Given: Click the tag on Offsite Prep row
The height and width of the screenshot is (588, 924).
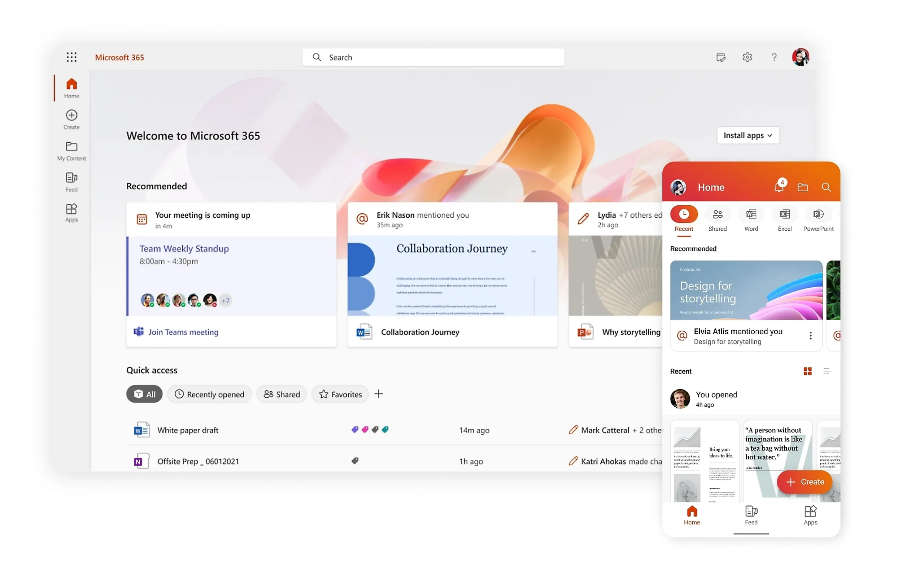Looking at the screenshot, I should point(355,461).
